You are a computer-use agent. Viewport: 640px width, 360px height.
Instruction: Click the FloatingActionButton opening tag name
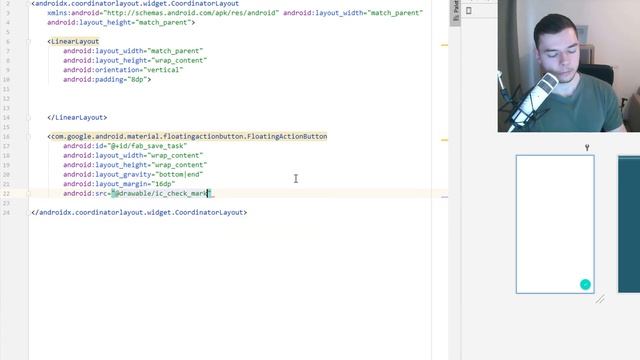click(189, 136)
